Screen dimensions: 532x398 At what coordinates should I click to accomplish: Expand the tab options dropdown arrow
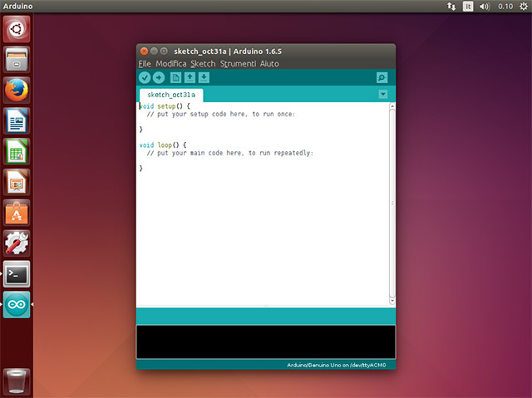(x=382, y=95)
